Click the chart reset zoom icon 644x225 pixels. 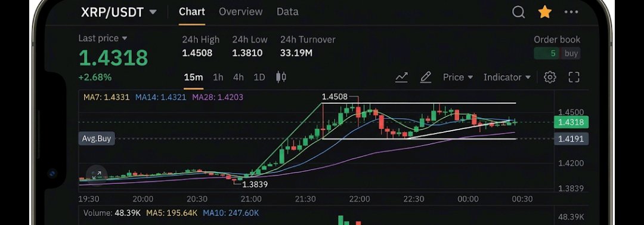pyautogui.click(x=97, y=175)
